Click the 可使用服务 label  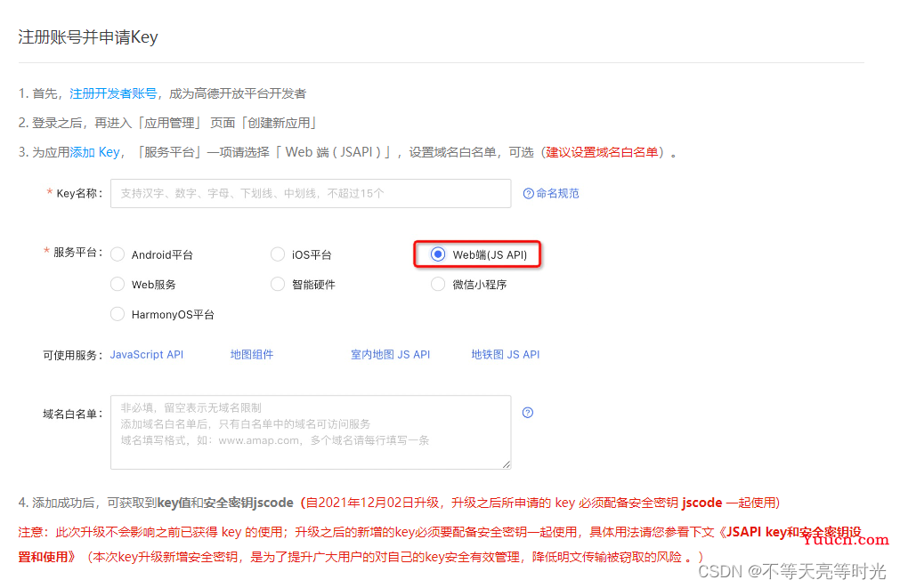[72, 355]
